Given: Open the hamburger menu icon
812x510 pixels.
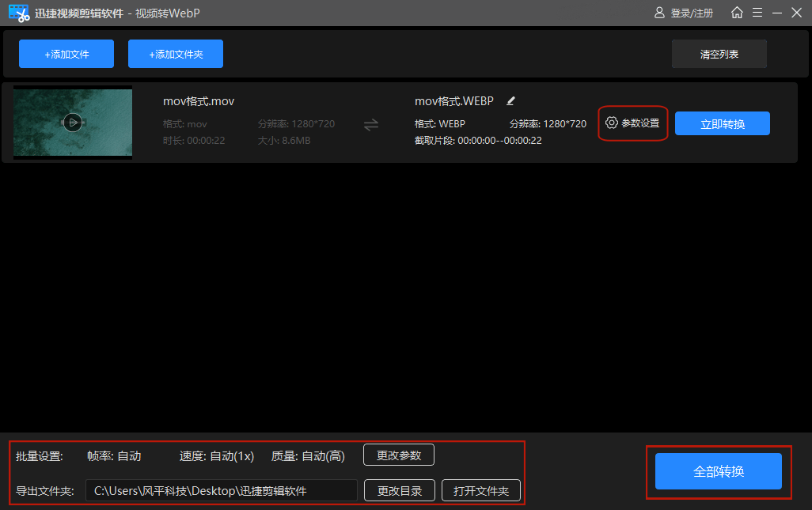Looking at the screenshot, I should [x=757, y=13].
